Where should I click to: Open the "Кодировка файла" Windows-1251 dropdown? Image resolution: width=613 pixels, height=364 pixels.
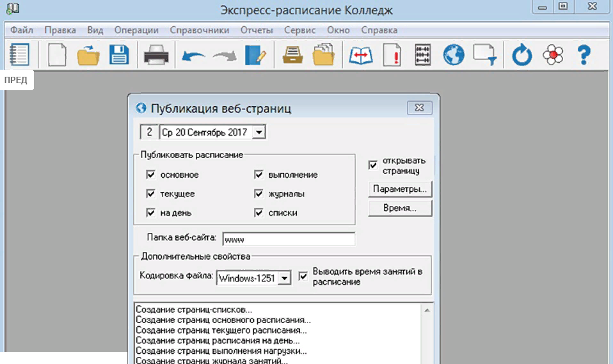tap(285, 278)
